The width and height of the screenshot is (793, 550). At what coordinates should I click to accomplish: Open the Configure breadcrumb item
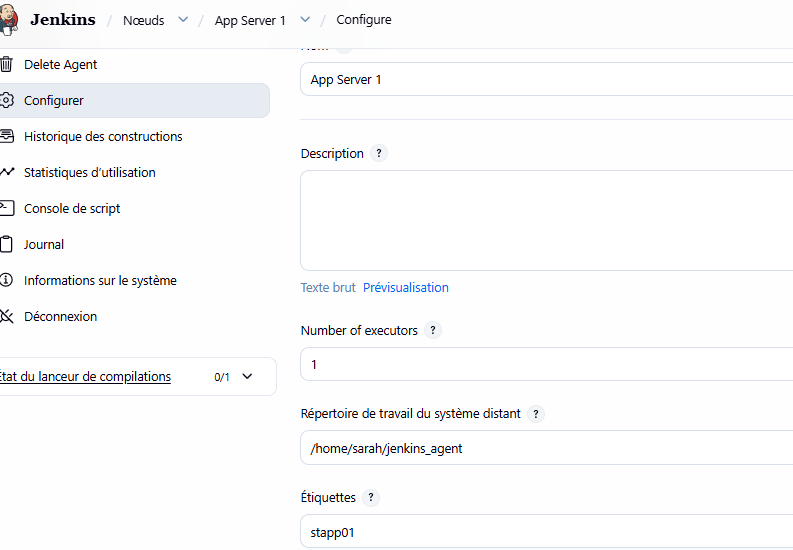coord(364,20)
